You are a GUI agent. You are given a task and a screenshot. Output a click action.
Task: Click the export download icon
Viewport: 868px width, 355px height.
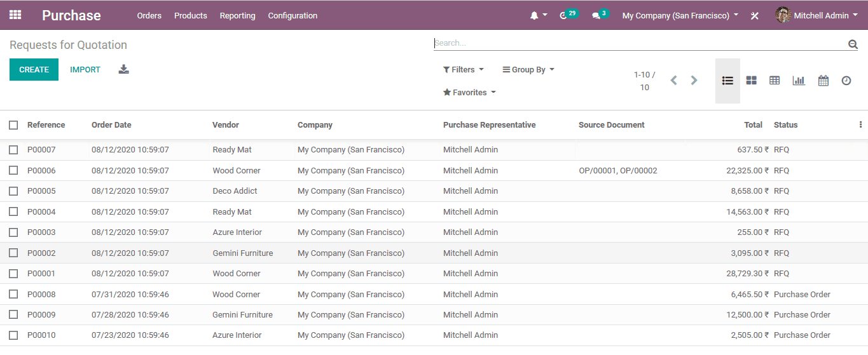[124, 69]
